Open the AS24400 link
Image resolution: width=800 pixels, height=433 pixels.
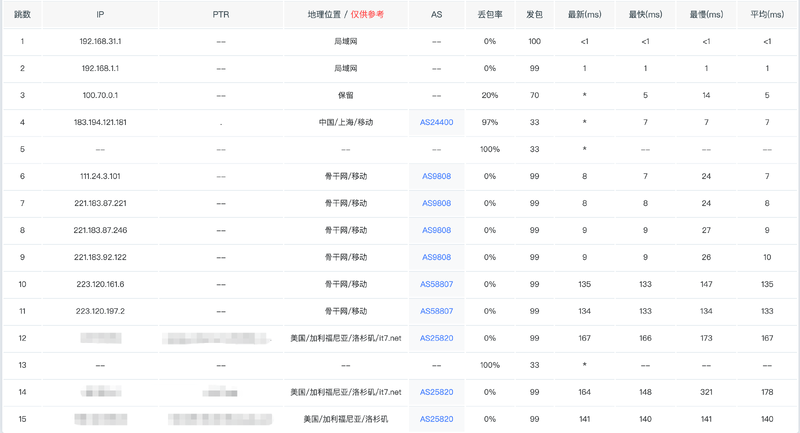(x=436, y=122)
